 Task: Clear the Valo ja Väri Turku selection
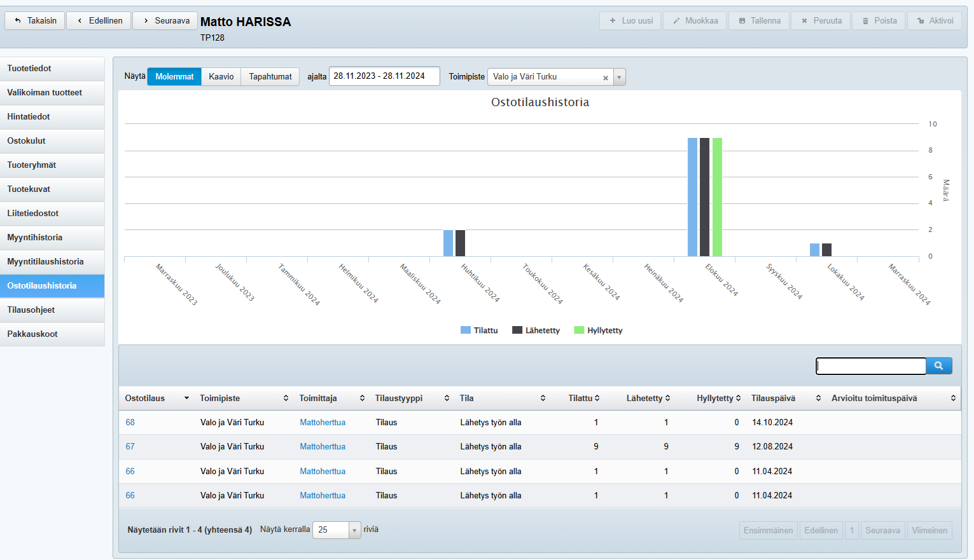tap(606, 78)
